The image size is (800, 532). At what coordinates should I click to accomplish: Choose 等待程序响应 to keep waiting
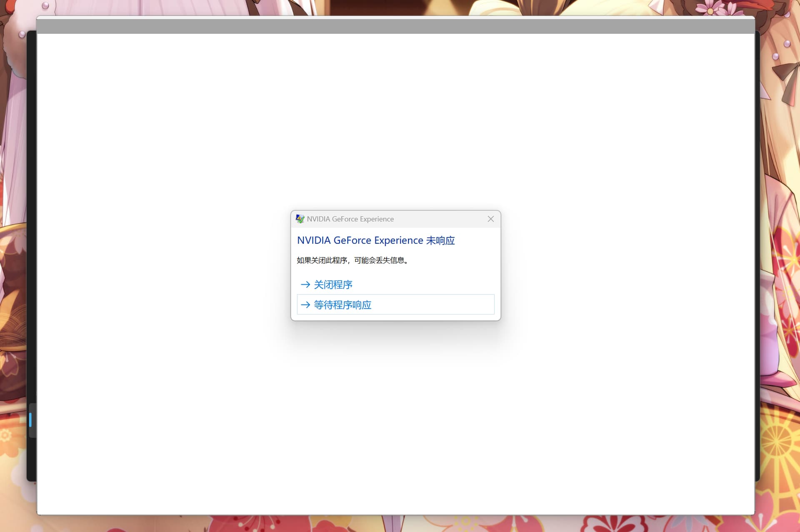tap(395, 305)
